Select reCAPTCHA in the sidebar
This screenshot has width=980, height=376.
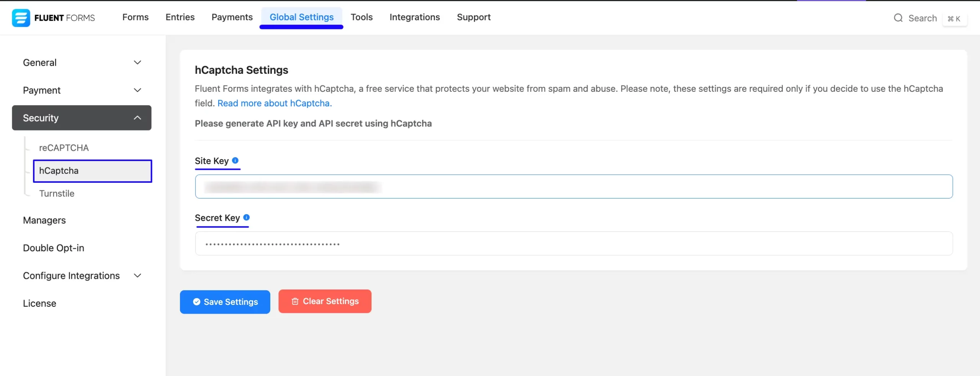pos(64,148)
